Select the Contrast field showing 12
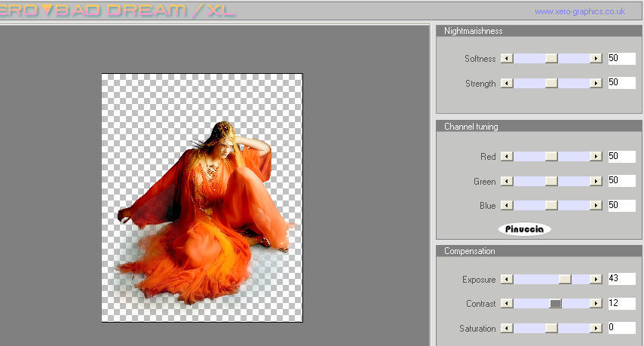Viewport: 644px width, 346px height. click(622, 303)
